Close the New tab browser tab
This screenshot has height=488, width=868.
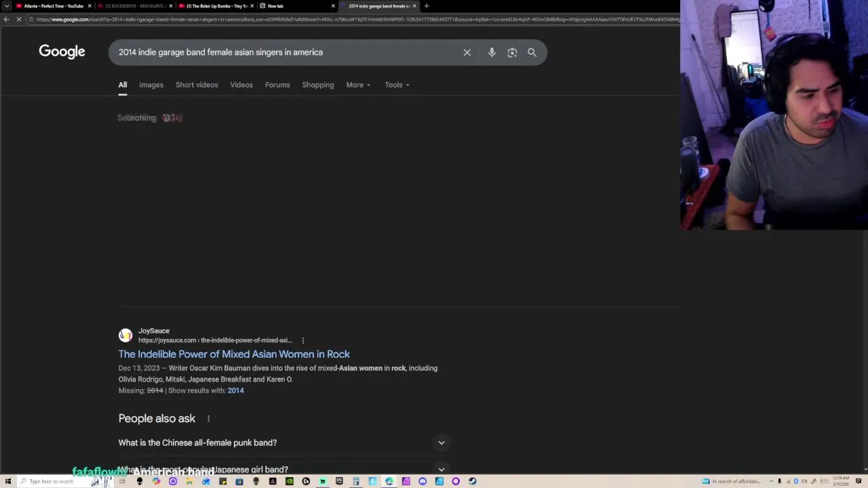(333, 6)
